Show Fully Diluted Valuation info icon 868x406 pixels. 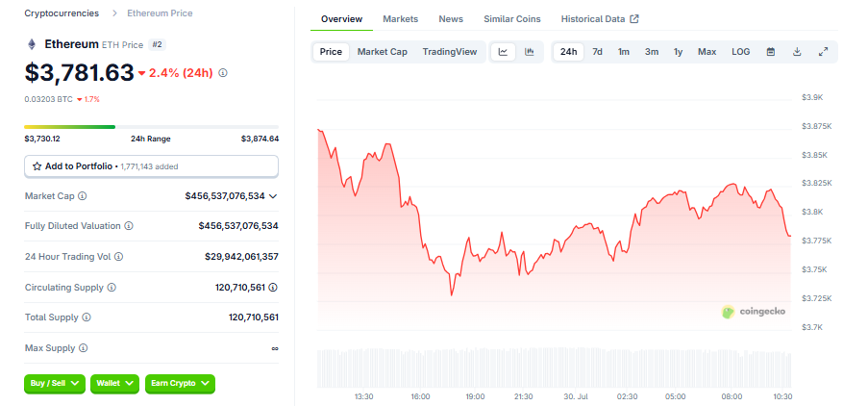pos(129,226)
